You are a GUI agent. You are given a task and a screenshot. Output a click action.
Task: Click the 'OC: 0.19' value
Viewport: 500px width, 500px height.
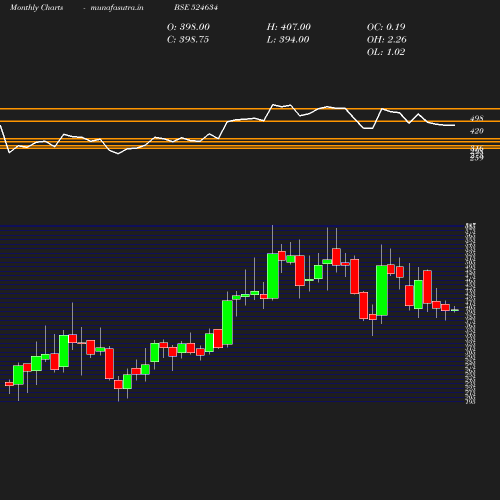click(386, 27)
